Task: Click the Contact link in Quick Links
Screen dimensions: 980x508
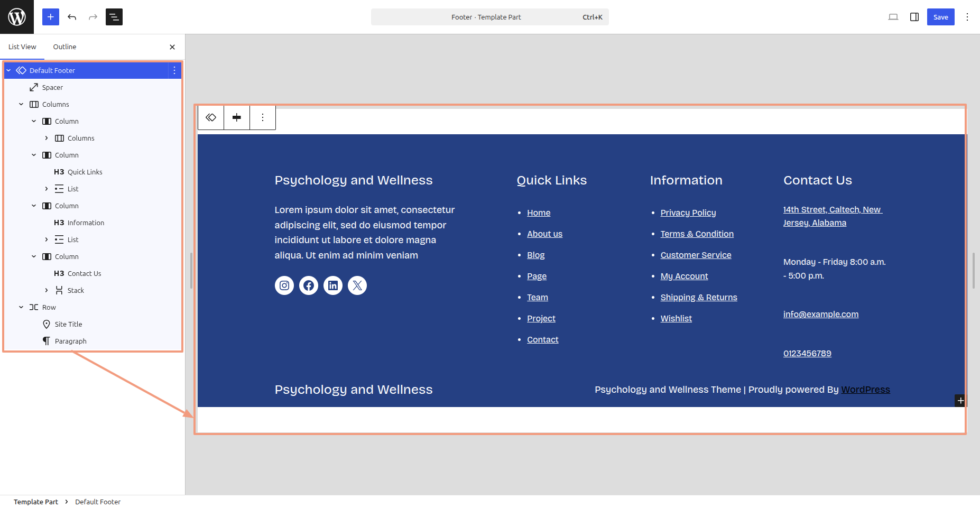Action: 542,339
